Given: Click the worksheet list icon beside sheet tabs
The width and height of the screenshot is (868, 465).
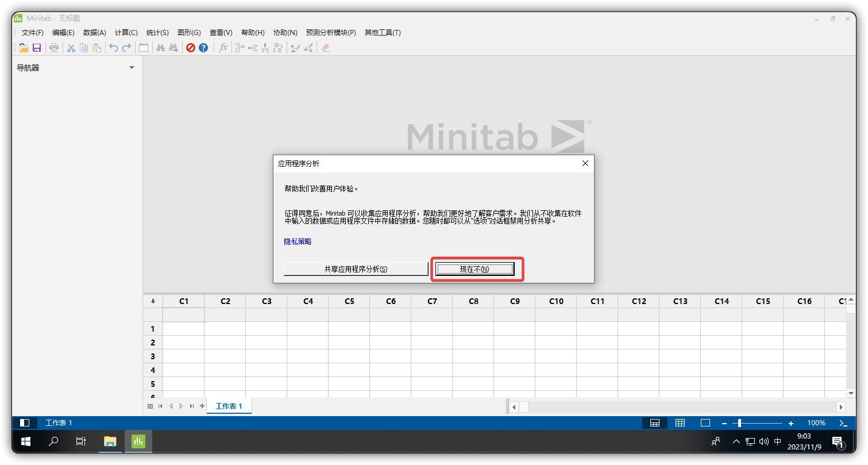Looking at the screenshot, I should [x=151, y=406].
